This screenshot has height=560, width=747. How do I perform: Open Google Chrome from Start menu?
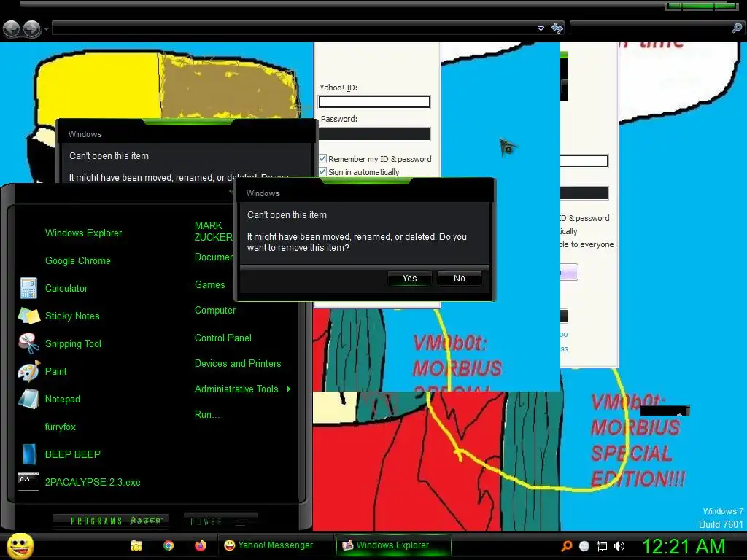pyautogui.click(x=77, y=260)
